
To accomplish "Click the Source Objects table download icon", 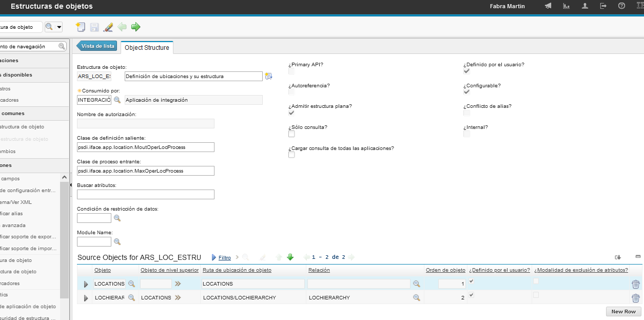I will [618, 257].
